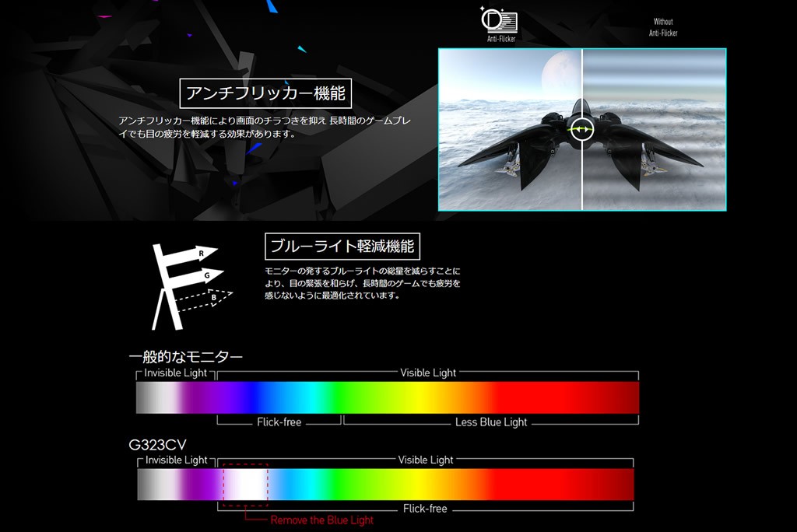Viewport: 797px width, 532px height.
Task: Click the G323CV model label
Action: (157, 445)
